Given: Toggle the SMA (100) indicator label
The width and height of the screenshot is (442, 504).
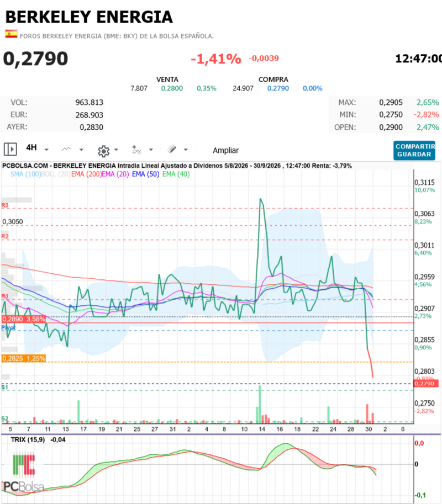Looking at the screenshot, I should click(x=26, y=174).
